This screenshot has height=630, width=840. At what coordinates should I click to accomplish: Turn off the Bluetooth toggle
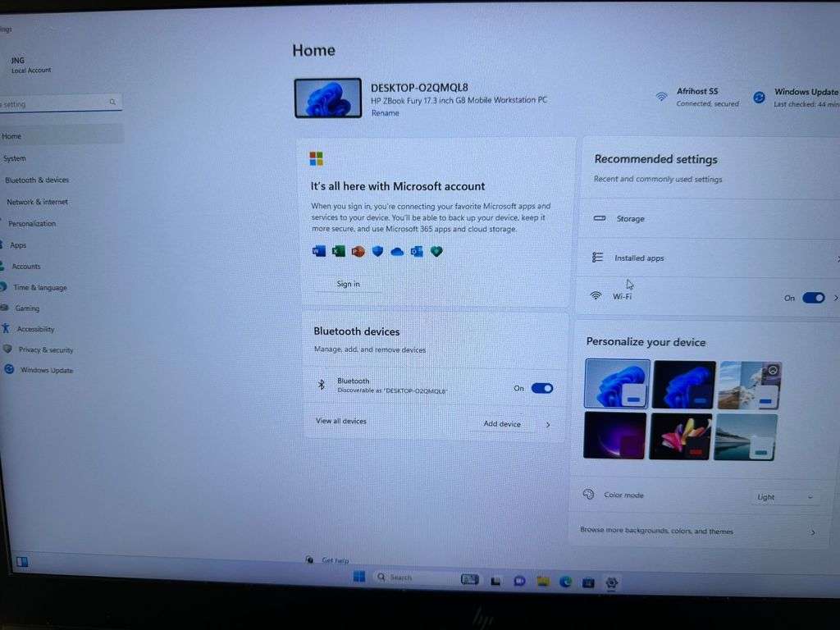pos(542,388)
